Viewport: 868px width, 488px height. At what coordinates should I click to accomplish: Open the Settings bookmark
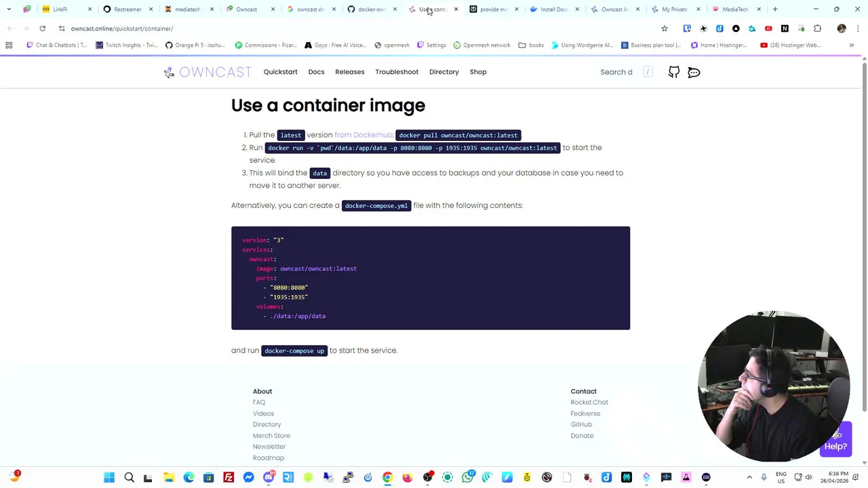(x=431, y=45)
